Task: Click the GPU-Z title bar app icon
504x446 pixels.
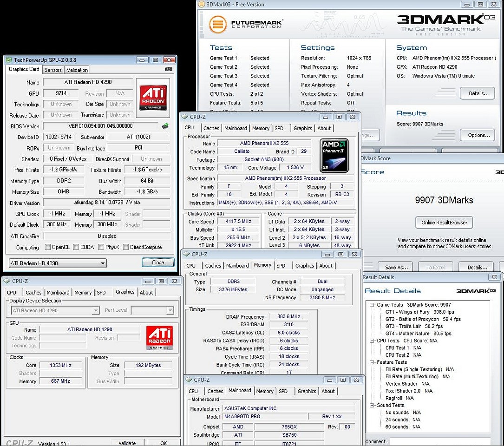Action: tap(8, 60)
